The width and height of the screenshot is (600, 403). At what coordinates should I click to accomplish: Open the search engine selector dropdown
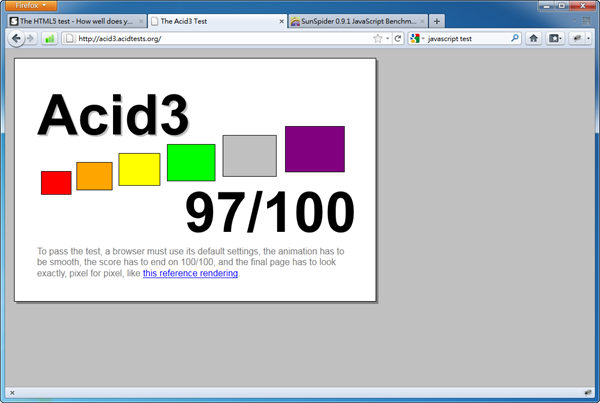tap(416, 39)
